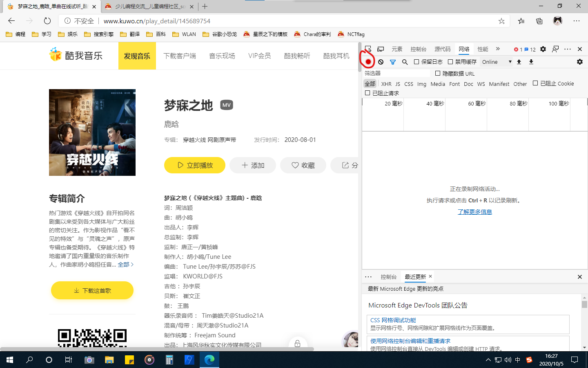
Task: Click the 穿越火线 album cover image
Action: pyautogui.click(x=92, y=132)
